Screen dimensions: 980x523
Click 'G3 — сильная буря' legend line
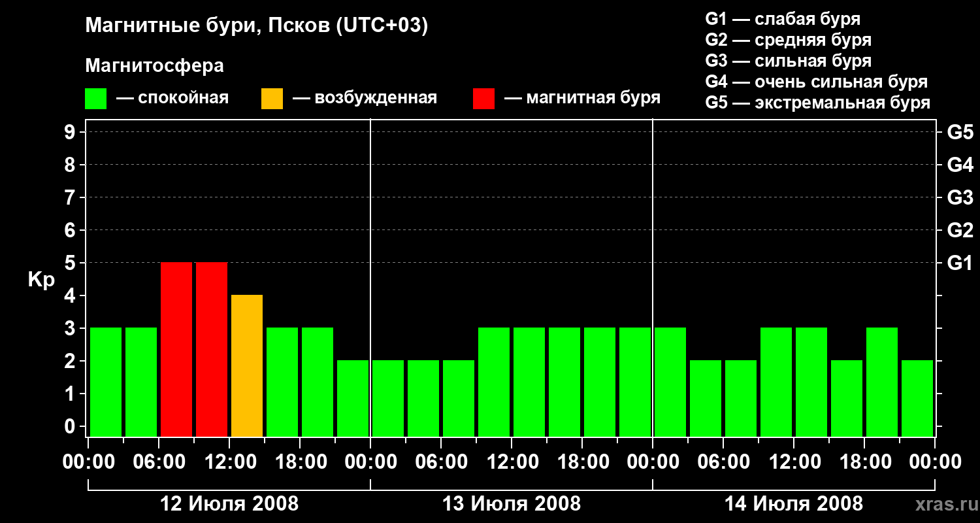coord(788,61)
